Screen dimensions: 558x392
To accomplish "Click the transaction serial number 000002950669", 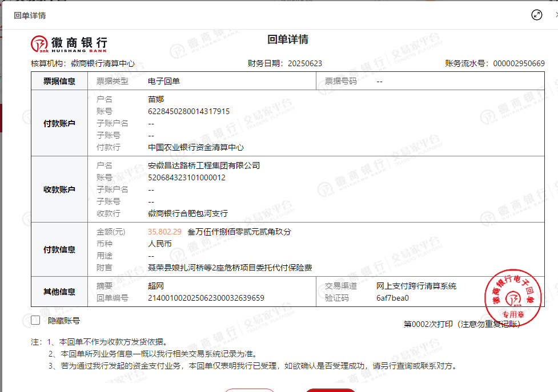I will [519, 63].
